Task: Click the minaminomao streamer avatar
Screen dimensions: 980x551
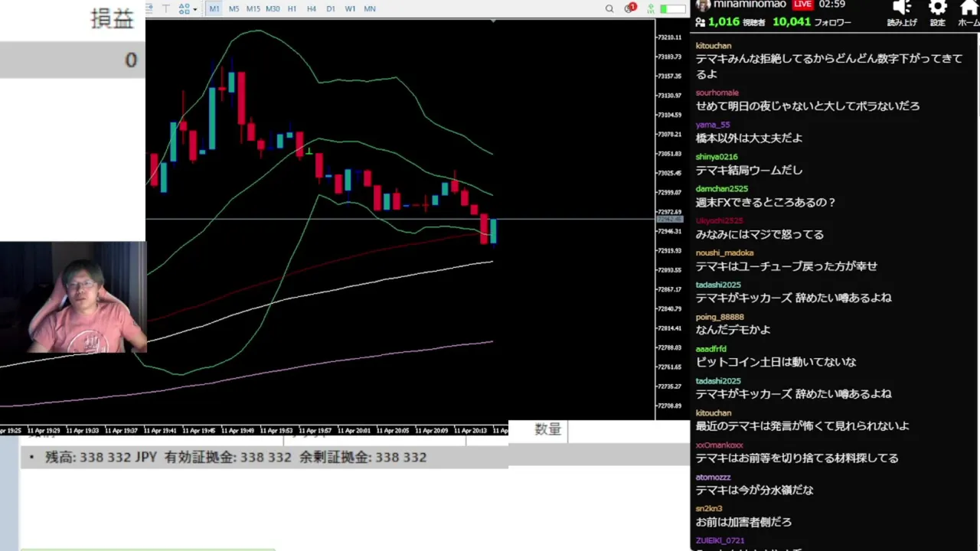Action: click(x=703, y=5)
